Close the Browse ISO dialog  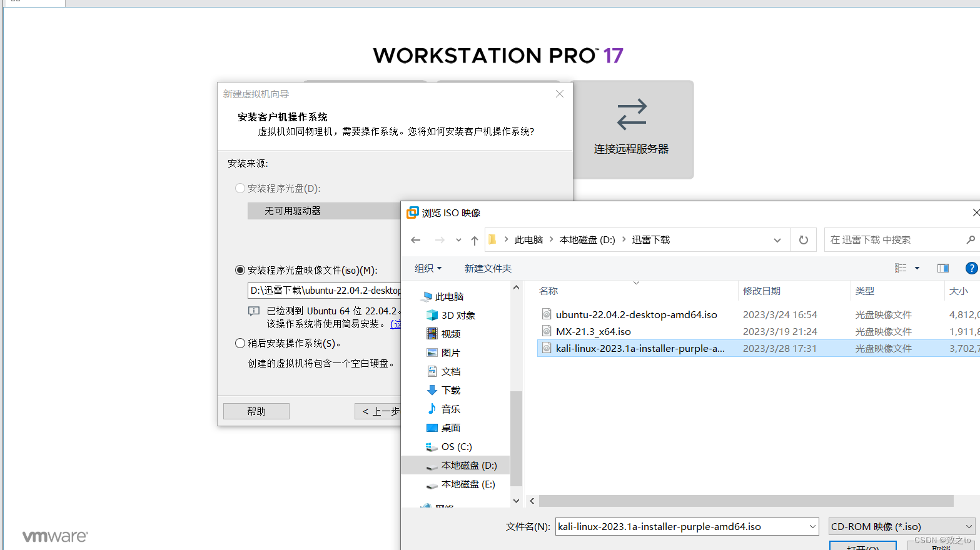click(x=976, y=212)
